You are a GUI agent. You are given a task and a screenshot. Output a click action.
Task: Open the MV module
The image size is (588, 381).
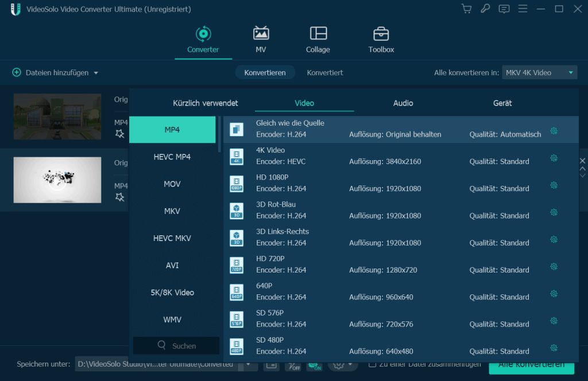[x=261, y=40]
